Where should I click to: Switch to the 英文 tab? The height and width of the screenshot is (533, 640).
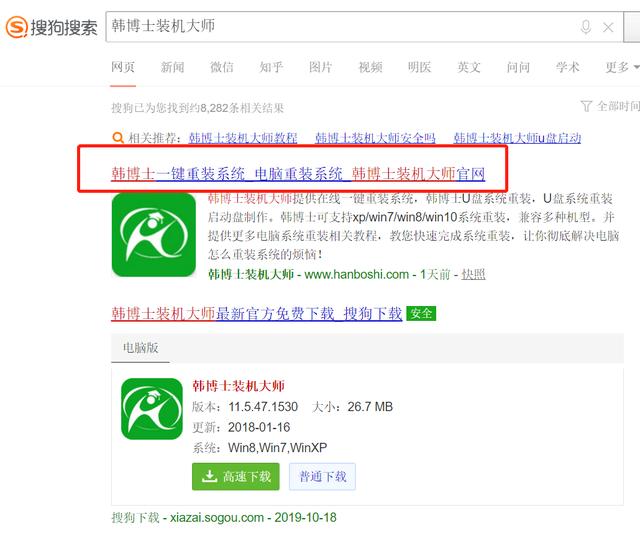coord(469,67)
